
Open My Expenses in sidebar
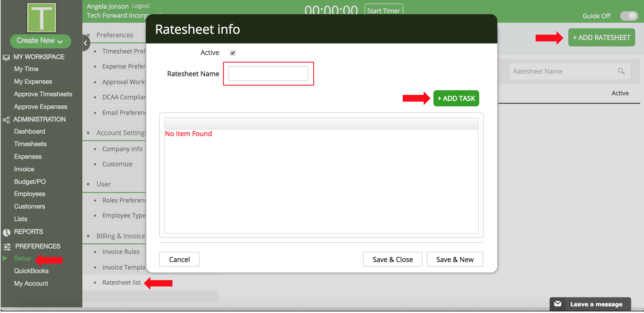tap(33, 82)
